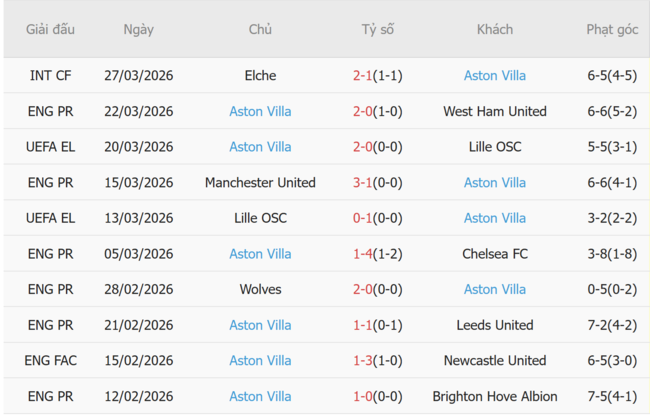Select the Leeds United team name
Image resolution: width=650 pixels, height=419 pixels.
(494, 325)
